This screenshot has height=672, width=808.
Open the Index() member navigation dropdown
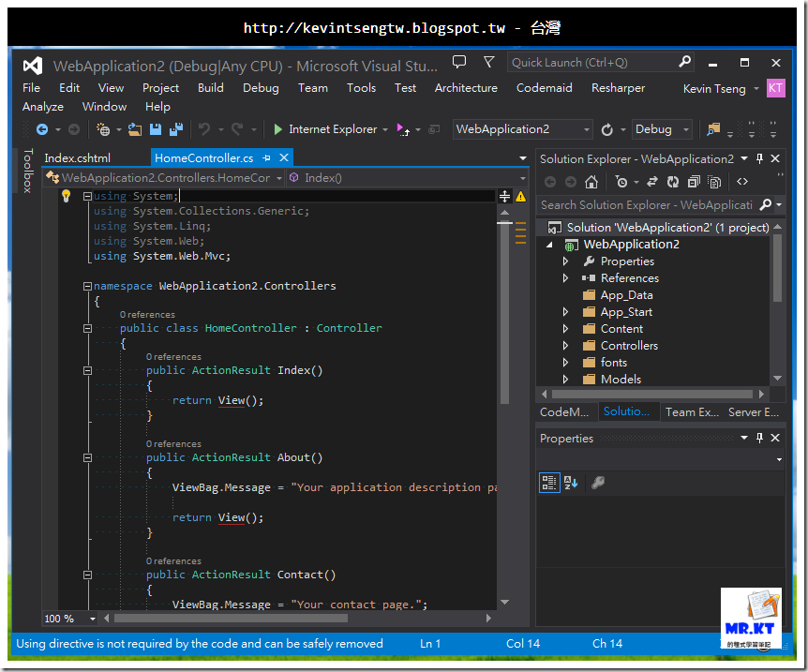(x=408, y=178)
